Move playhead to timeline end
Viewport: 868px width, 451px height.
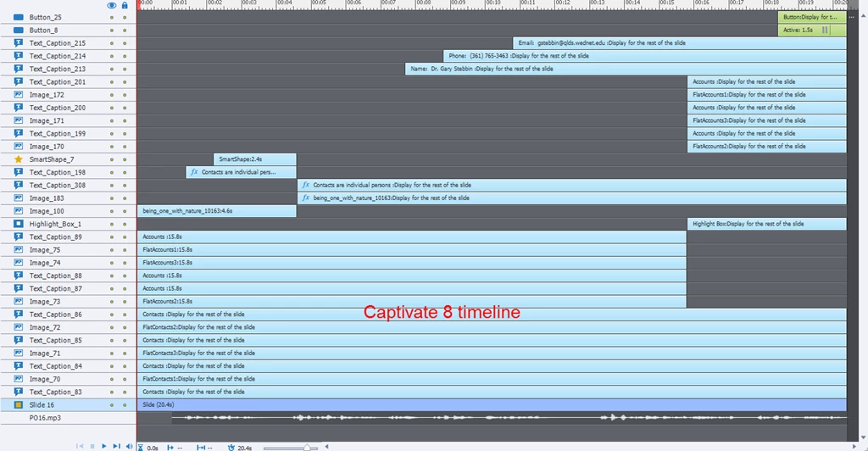[116, 446]
